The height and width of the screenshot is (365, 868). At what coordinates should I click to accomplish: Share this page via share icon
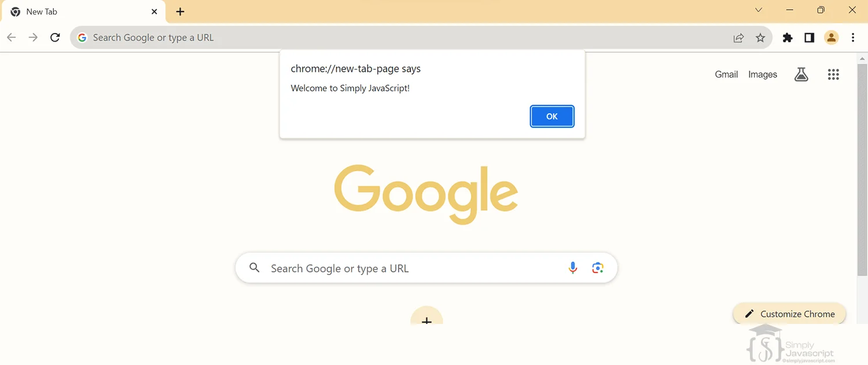tap(738, 38)
